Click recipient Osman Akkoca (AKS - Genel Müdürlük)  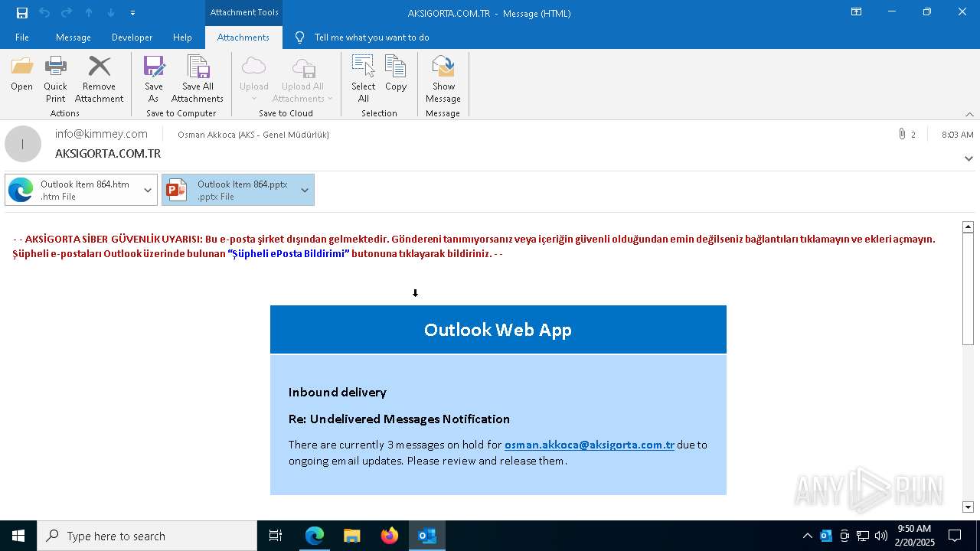click(253, 135)
